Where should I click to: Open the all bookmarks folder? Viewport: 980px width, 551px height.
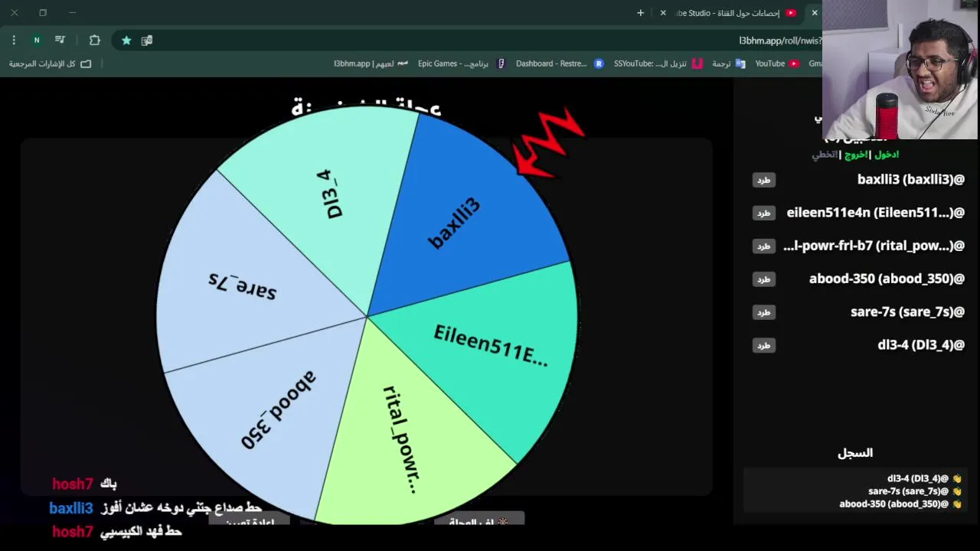50,64
